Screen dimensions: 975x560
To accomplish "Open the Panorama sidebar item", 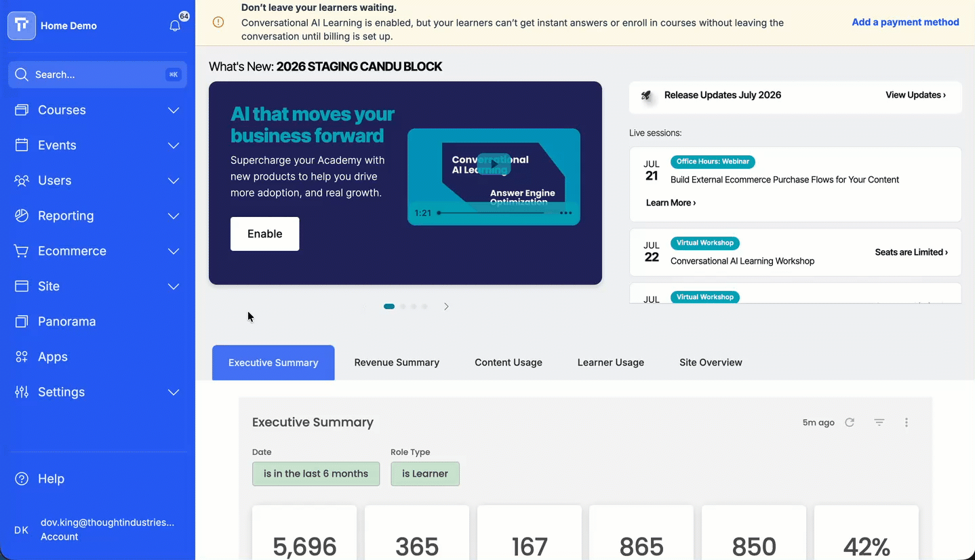I will point(98,321).
